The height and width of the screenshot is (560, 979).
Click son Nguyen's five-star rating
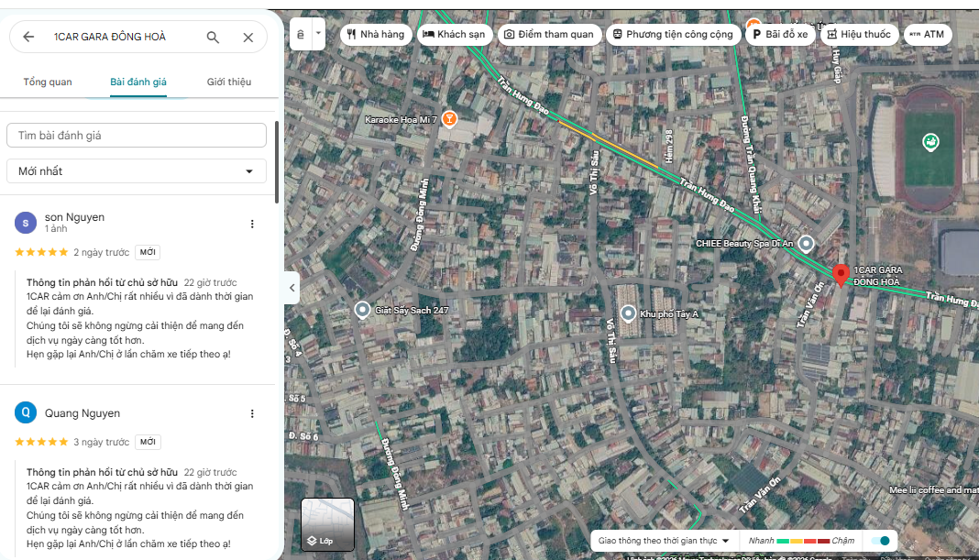coord(41,252)
